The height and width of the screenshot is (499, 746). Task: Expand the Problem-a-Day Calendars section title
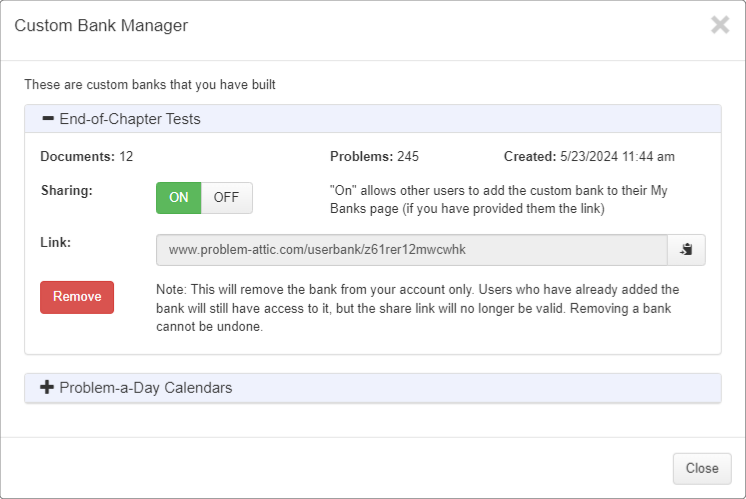pyautogui.click(x=146, y=388)
